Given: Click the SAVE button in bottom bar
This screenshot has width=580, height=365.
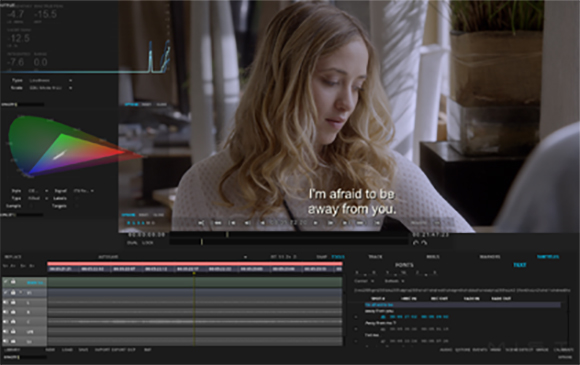Looking at the screenshot, I should 83,349.
